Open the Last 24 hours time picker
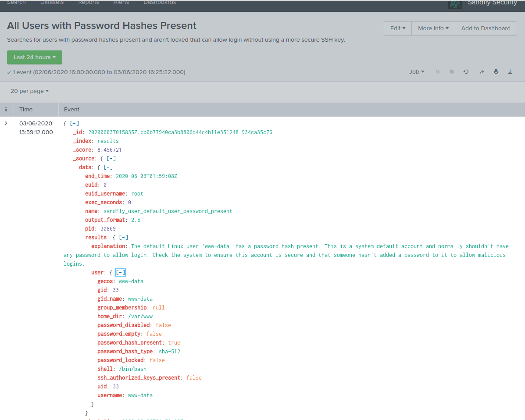The image size is (525, 420). pos(35,57)
